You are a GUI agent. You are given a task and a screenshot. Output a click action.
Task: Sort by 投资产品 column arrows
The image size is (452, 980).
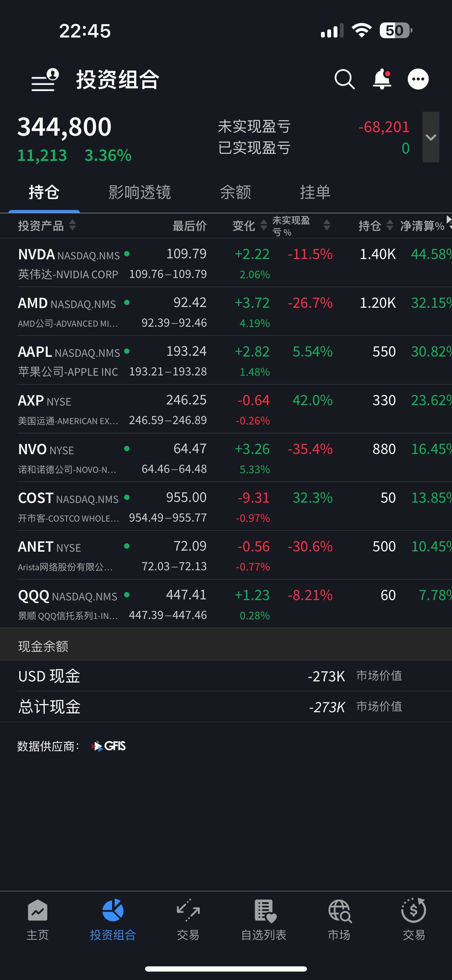tap(72, 226)
